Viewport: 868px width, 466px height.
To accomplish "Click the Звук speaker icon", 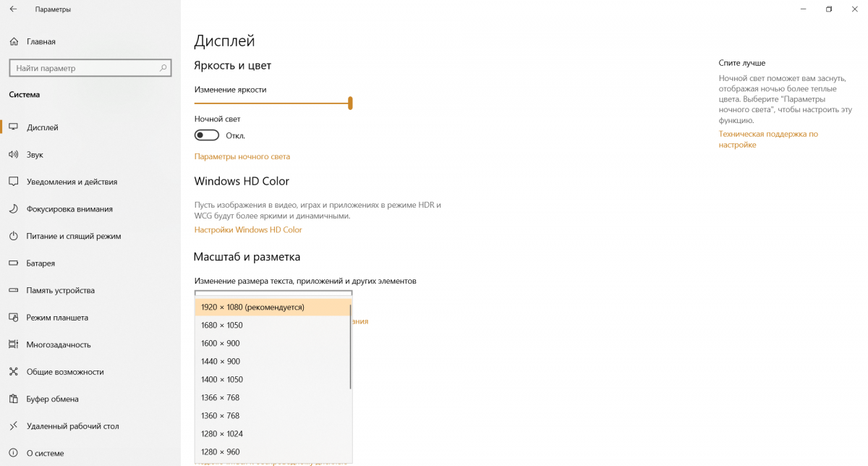I will (x=13, y=155).
